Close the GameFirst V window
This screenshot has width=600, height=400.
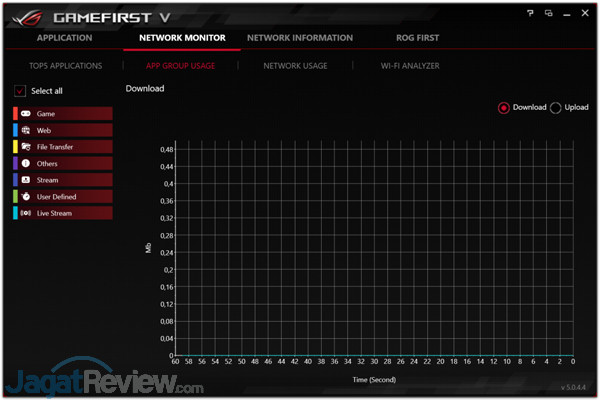(585, 13)
